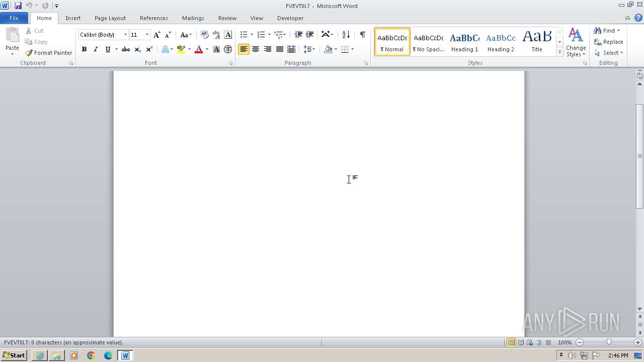
Task: Switch to the Developer tab
Action: click(290, 18)
